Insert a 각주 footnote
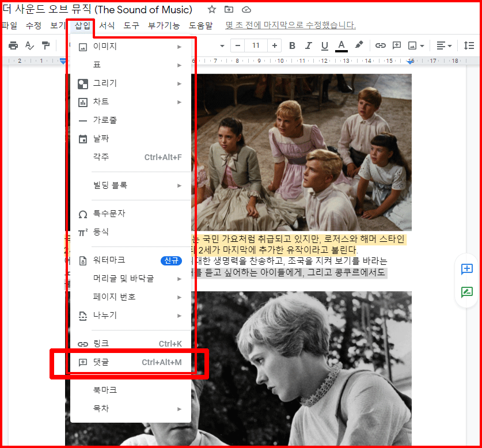This screenshot has width=482, height=448. pyautogui.click(x=131, y=157)
